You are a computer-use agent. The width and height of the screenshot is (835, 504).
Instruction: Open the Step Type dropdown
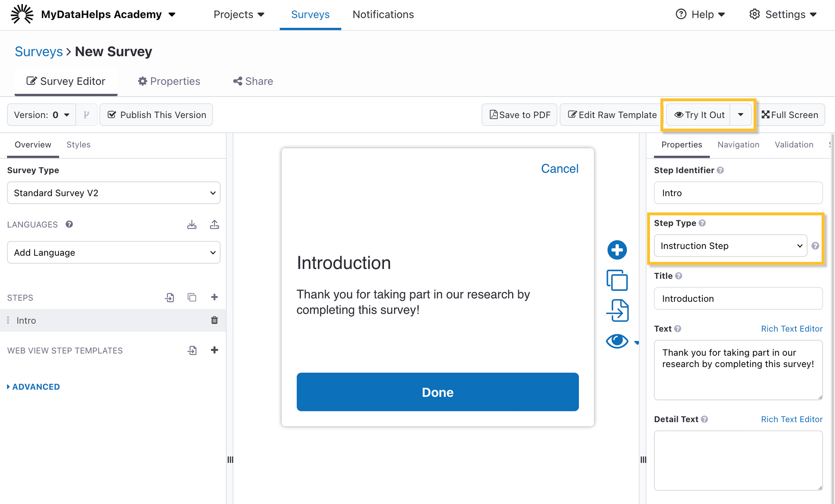point(730,246)
